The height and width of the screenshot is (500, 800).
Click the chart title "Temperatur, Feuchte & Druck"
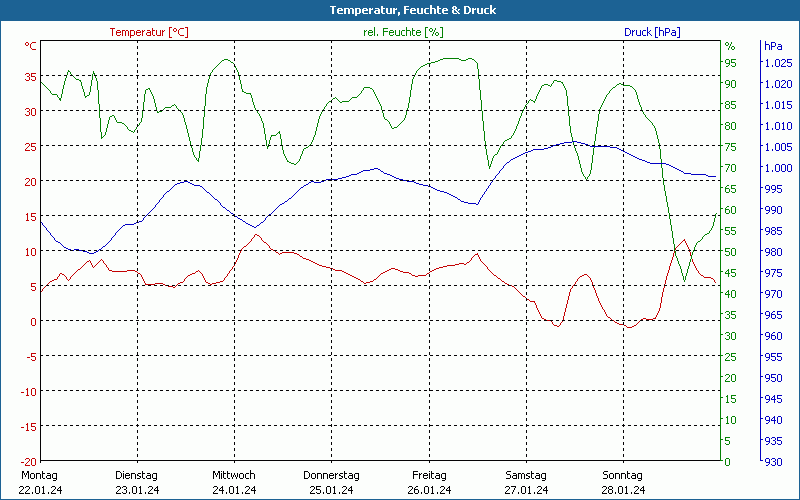coord(412,10)
